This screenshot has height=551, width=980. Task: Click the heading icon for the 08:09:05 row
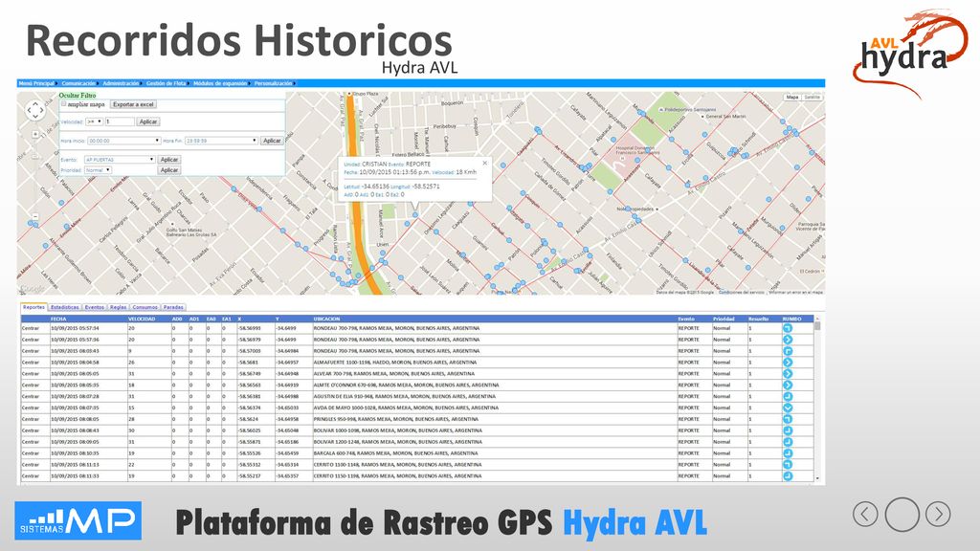[788, 442]
